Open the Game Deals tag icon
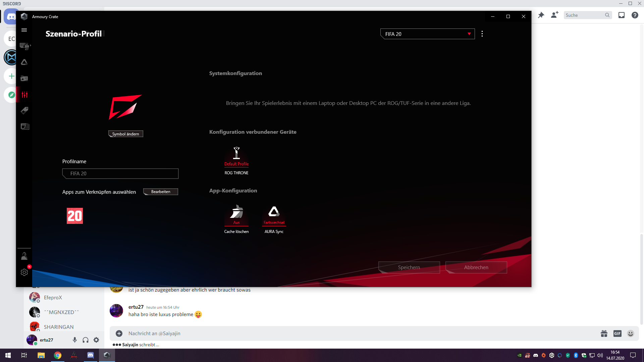 point(24,111)
